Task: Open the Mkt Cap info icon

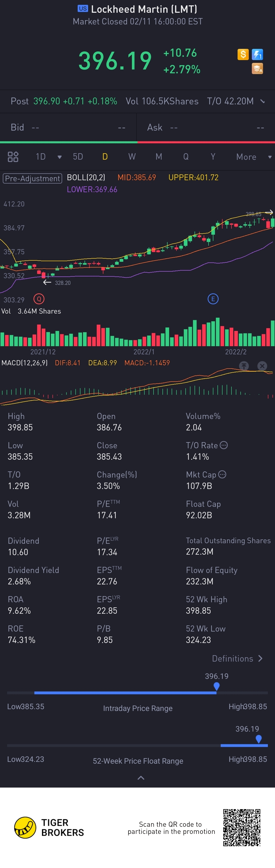Action: click(x=222, y=474)
